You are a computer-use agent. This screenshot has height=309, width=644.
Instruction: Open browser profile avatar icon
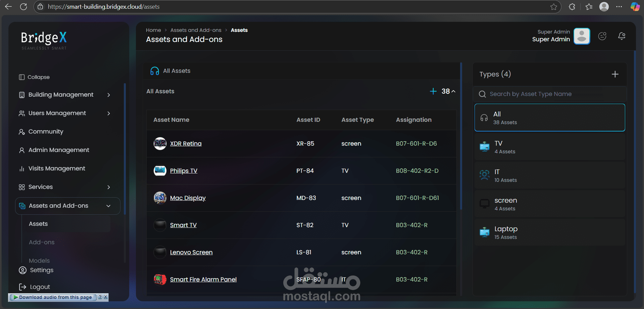(604, 7)
